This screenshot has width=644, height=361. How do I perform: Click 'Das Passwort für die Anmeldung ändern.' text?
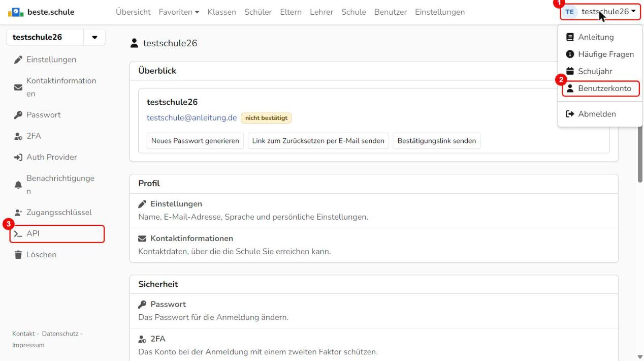point(213,318)
